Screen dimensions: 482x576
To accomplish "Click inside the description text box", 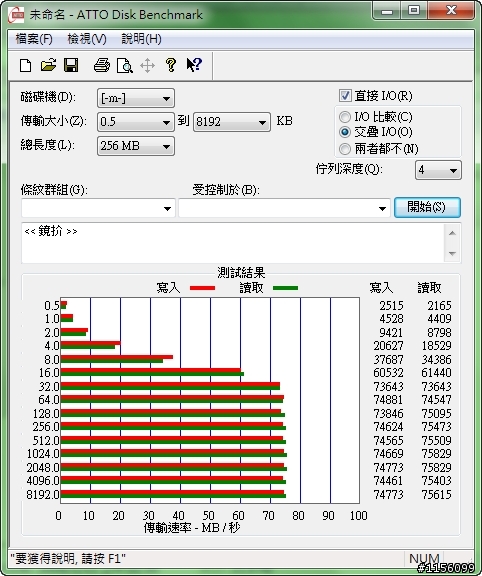I will pos(233,243).
